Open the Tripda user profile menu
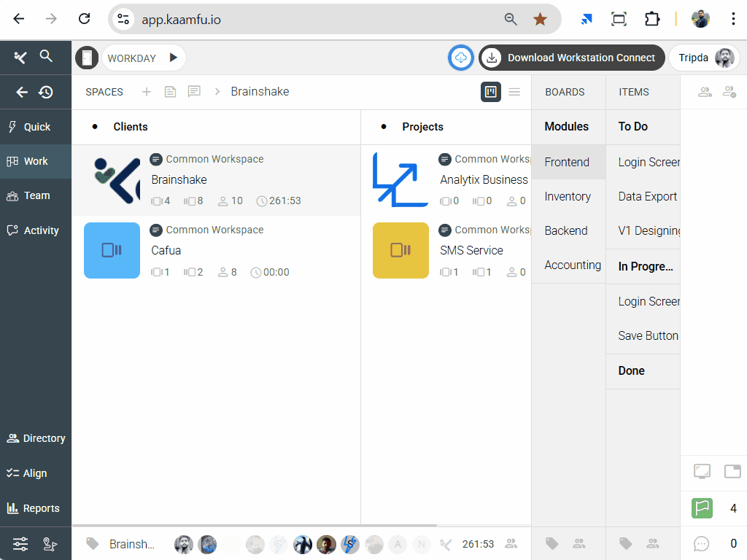The width and height of the screenshot is (747, 560). [705, 58]
